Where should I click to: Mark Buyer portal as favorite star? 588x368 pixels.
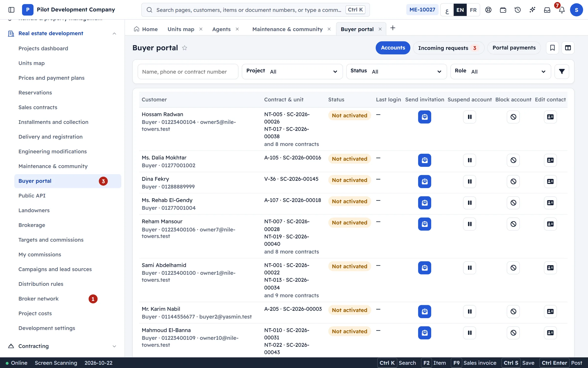click(x=184, y=48)
